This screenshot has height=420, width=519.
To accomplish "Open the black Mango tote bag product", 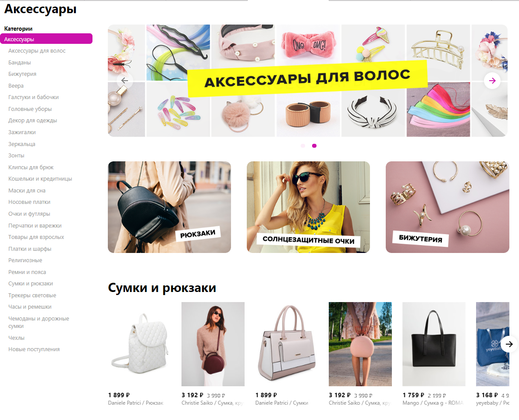I will tap(434, 344).
